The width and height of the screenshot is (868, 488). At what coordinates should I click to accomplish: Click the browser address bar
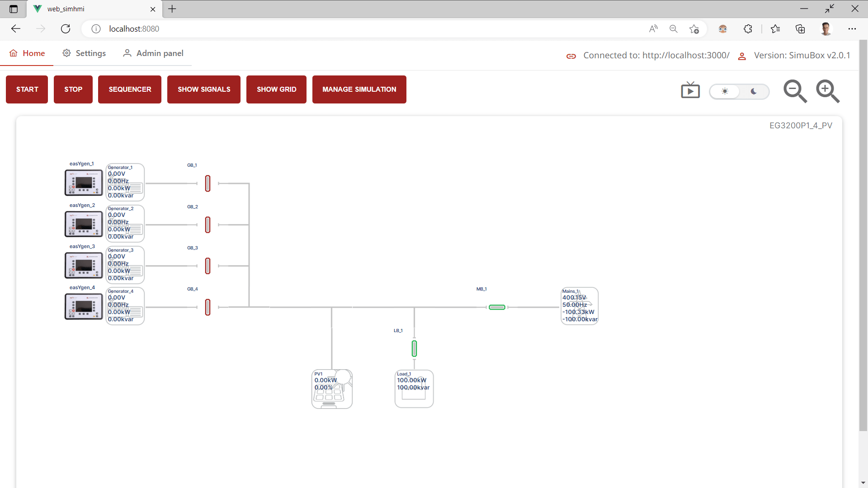coord(362,29)
